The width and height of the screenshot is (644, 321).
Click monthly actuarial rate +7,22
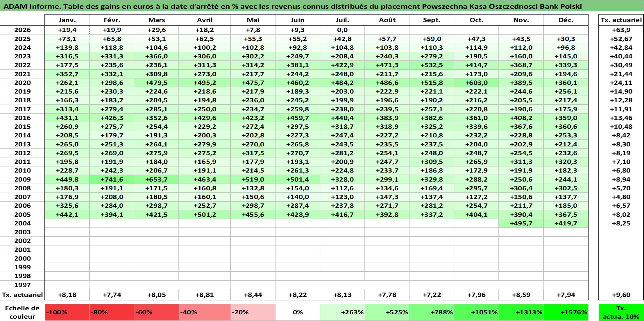click(x=432, y=295)
